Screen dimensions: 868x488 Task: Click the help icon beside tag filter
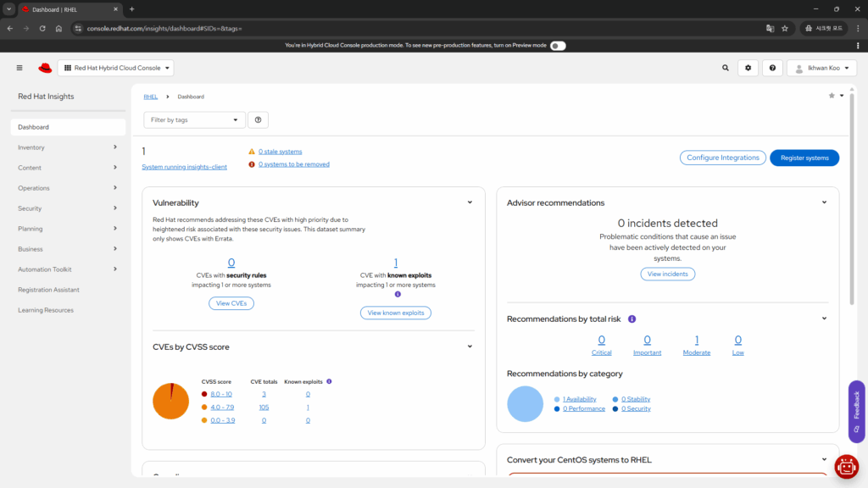(258, 120)
